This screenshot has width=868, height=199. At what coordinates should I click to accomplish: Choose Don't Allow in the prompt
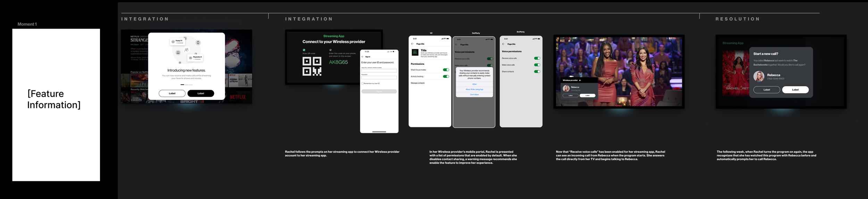[x=474, y=95]
